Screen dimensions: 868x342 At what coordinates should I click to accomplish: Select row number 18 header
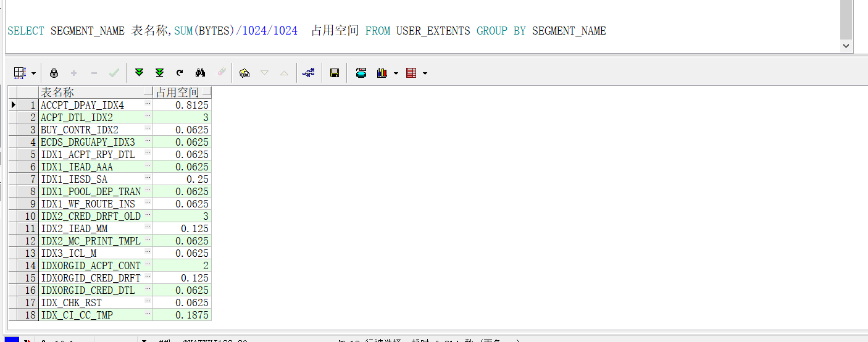[x=28, y=315]
